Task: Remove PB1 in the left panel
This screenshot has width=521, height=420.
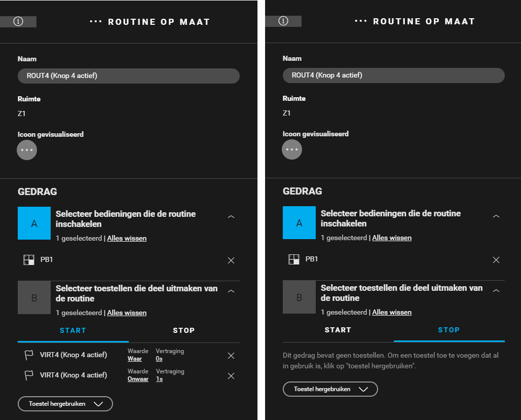Action: click(x=231, y=260)
